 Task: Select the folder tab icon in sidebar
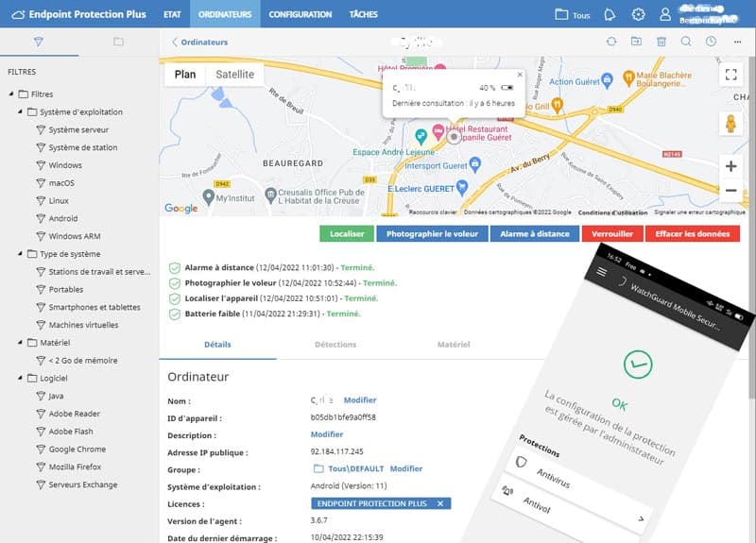(x=119, y=42)
